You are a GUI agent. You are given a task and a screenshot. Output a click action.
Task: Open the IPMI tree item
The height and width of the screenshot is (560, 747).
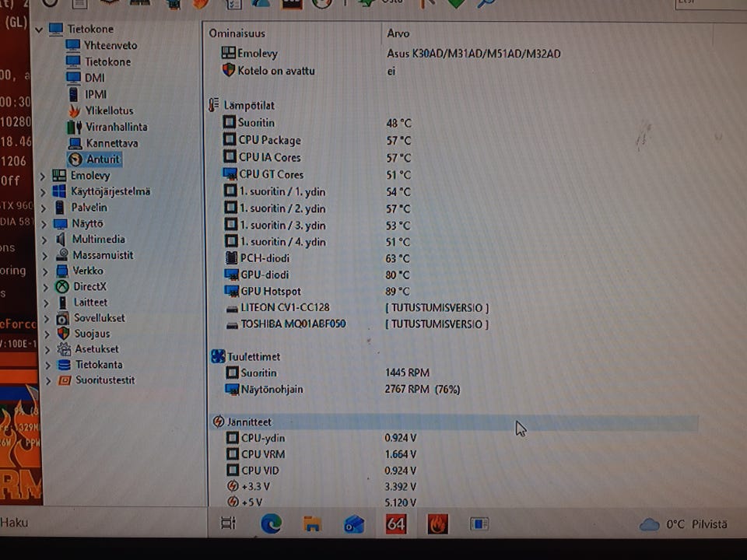point(95,94)
